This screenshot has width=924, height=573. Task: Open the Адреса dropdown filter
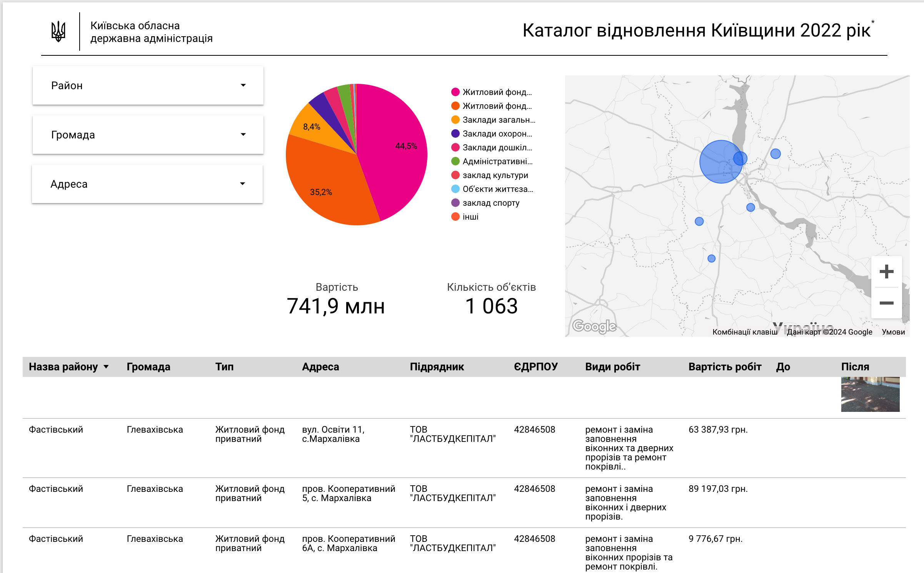(147, 184)
